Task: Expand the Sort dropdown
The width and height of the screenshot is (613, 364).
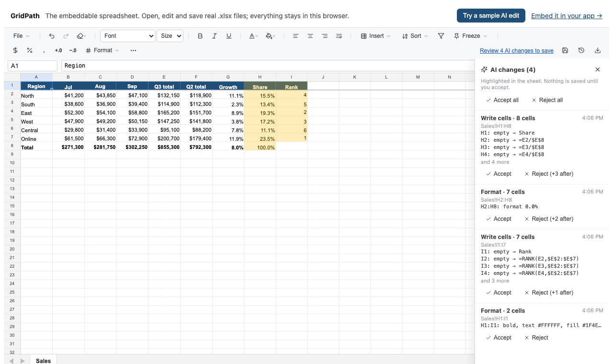Action: click(x=415, y=36)
